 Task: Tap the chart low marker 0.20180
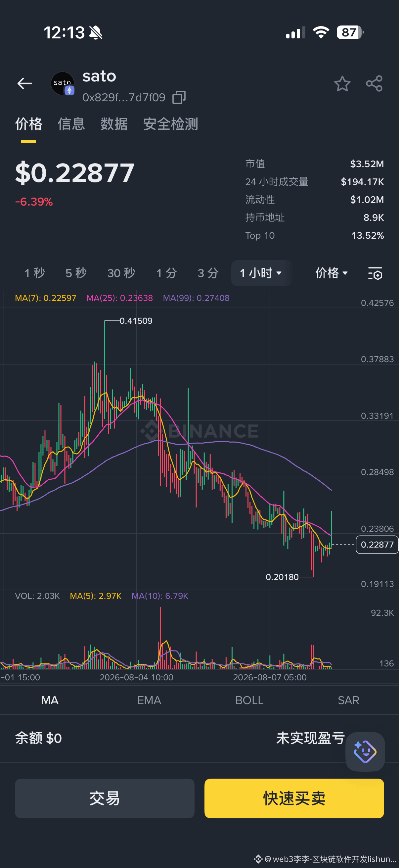282,577
